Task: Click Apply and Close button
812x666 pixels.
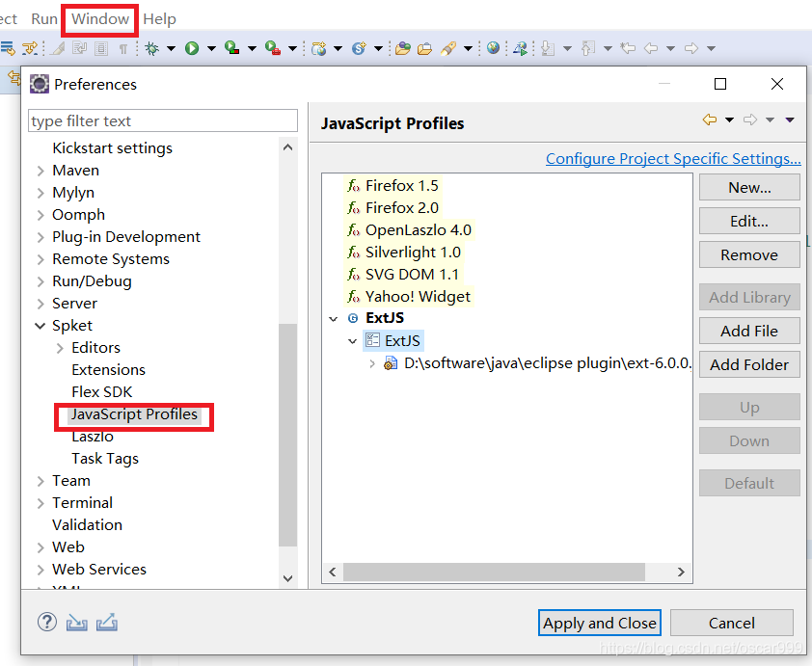Action: click(x=599, y=623)
